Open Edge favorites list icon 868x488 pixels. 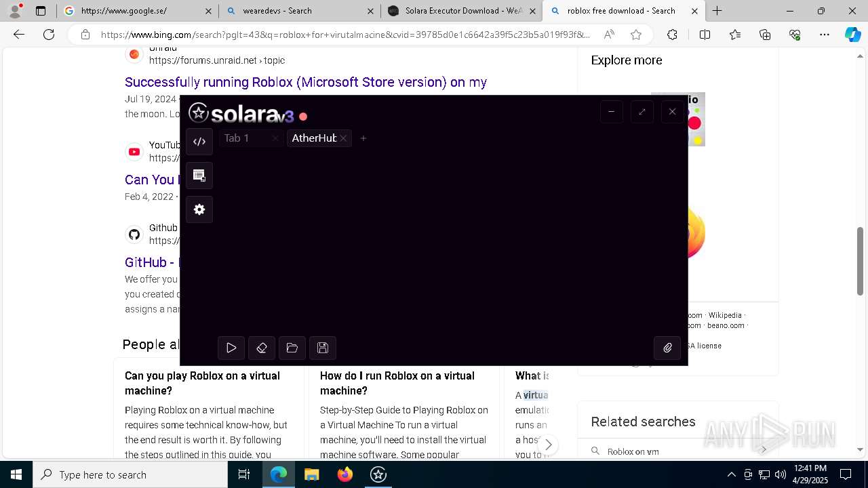pyautogui.click(x=735, y=35)
